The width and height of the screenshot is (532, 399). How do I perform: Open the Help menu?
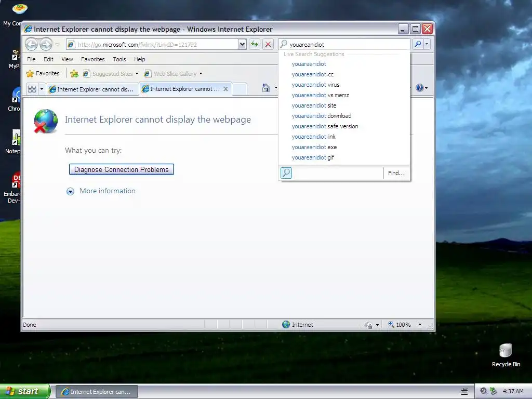point(139,59)
